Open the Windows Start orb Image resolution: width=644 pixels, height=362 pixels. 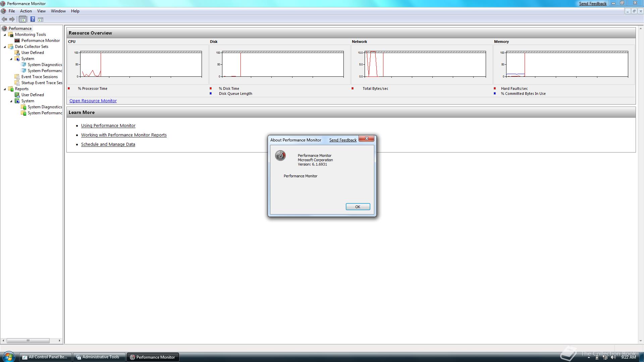[8, 357]
